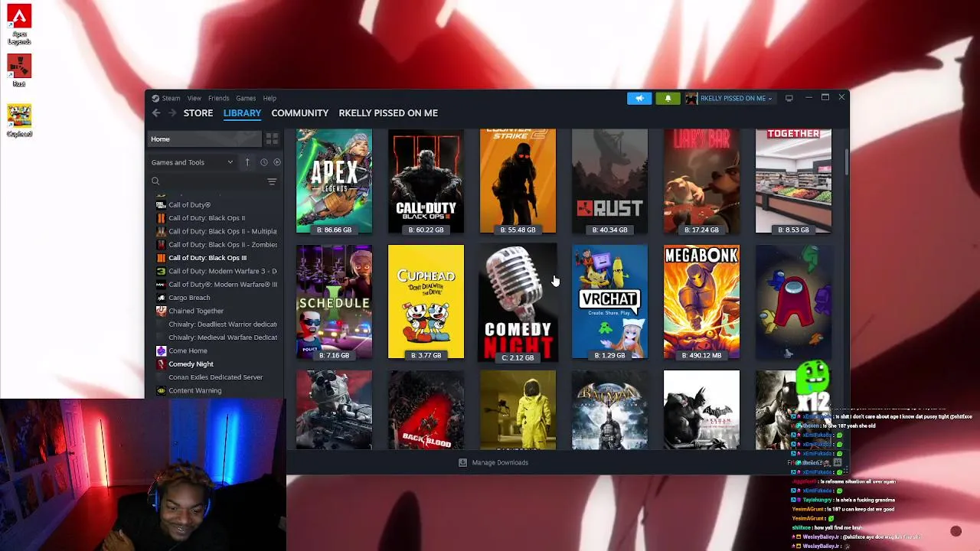Click the Manage Downloads link

500,462
